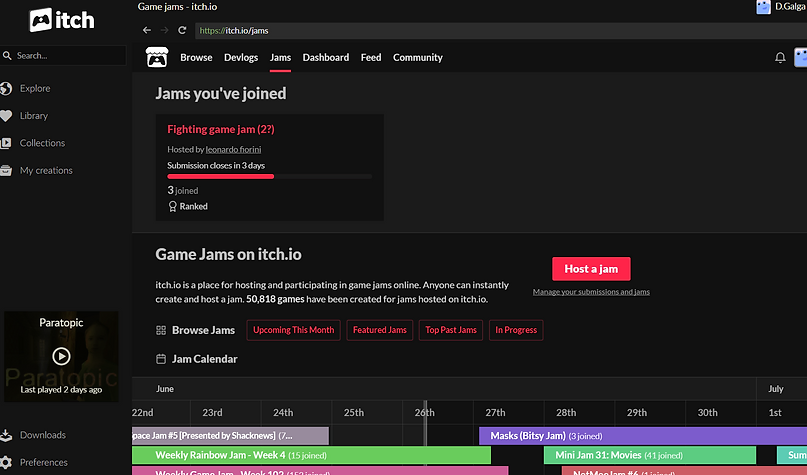Click the Downloads label in sidebar

tap(43, 435)
